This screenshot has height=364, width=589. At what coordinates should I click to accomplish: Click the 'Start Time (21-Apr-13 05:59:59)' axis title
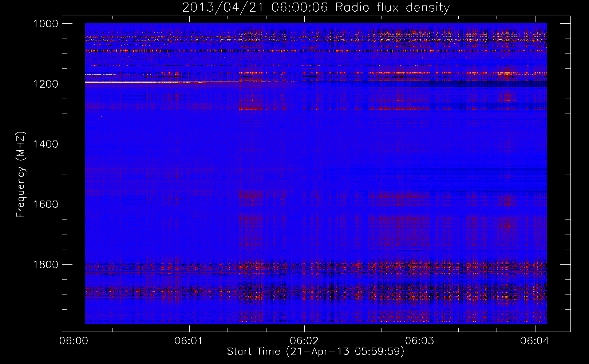pos(316,352)
